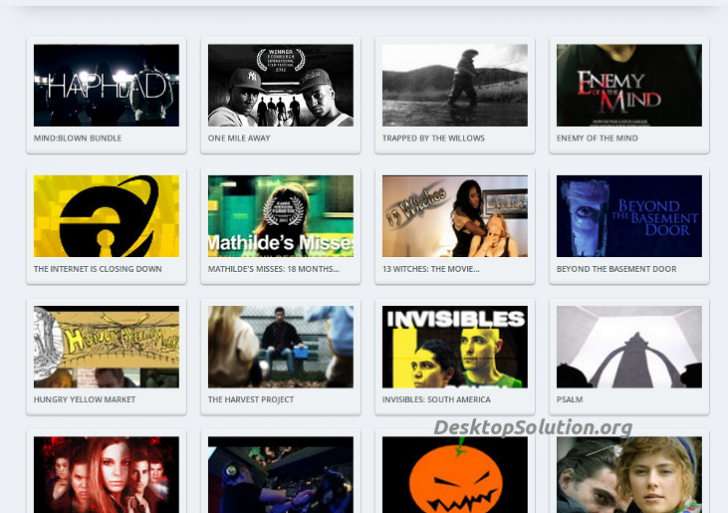Click THE HARVEST PROJECT title

(251, 400)
